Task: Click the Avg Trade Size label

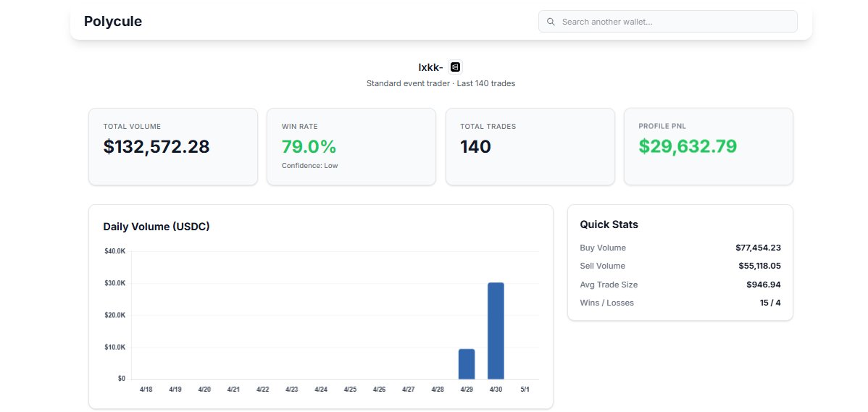Action: (x=609, y=285)
